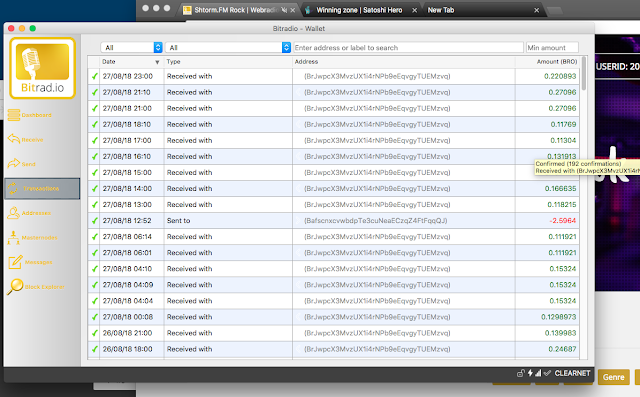The height and width of the screenshot is (397, 640).
Task: Click checkmark icon of 27/08/18 00:08 row
Action: click(95, 317)
